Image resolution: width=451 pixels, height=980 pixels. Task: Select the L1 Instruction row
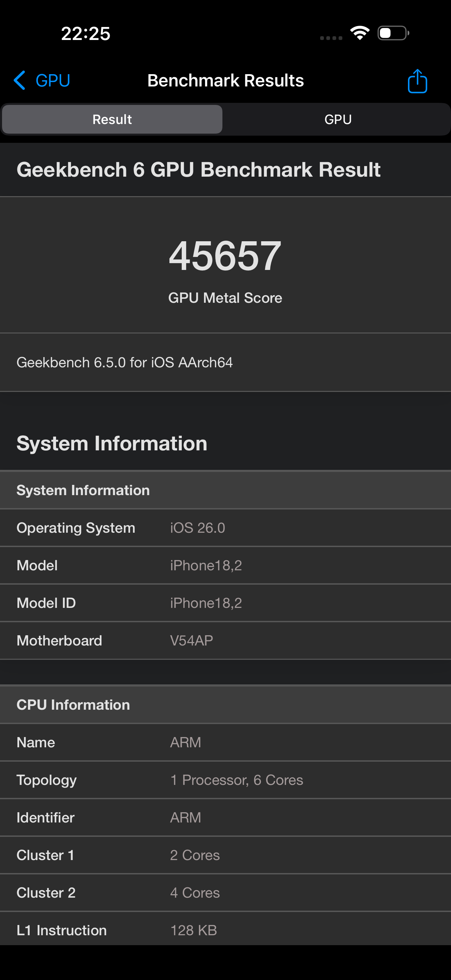click(x=225, y=930)
